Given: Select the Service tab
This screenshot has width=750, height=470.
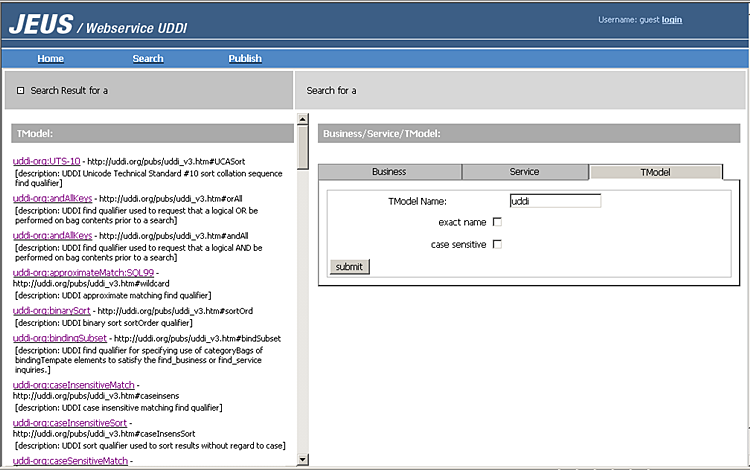Looking at the screenshot, I should (x=524, y=172).
